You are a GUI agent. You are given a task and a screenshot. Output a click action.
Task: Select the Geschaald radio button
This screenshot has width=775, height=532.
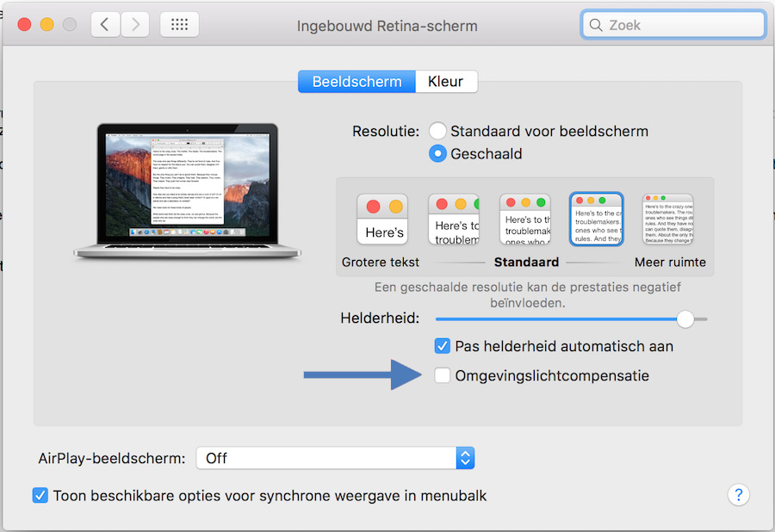point(437,153)
